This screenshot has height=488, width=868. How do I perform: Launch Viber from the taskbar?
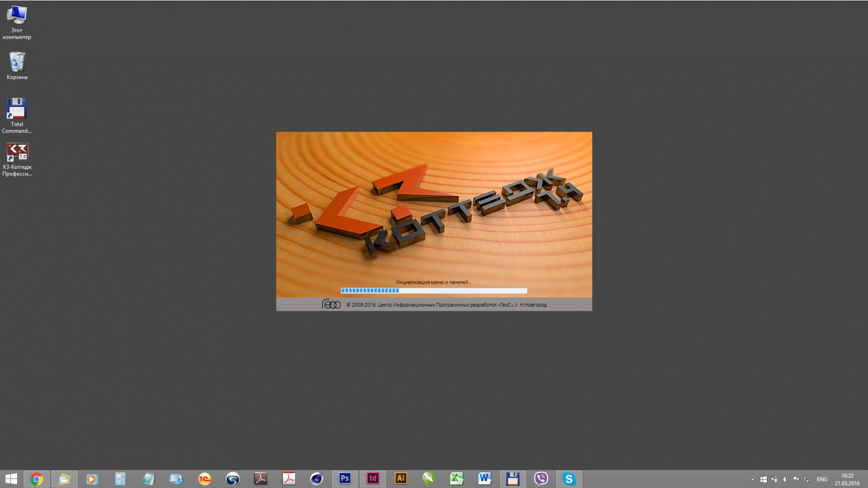(541, 479)
